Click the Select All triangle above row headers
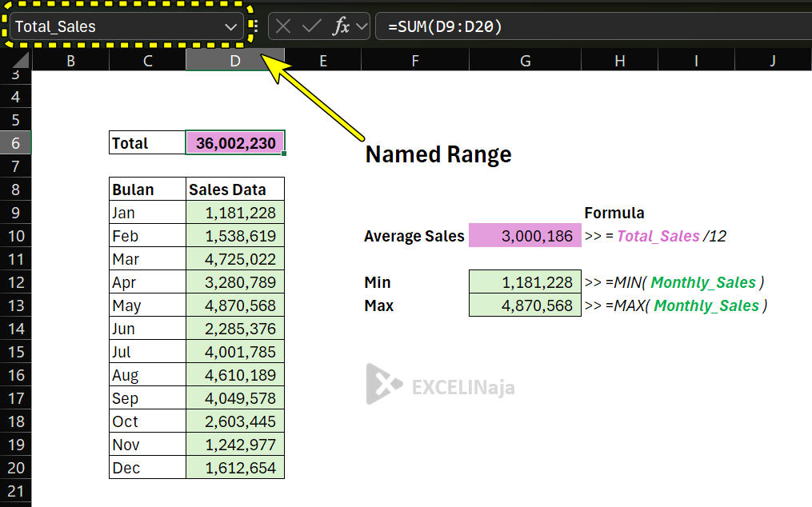812x507 pixels. pyautogui.click(x=20, y=60)
